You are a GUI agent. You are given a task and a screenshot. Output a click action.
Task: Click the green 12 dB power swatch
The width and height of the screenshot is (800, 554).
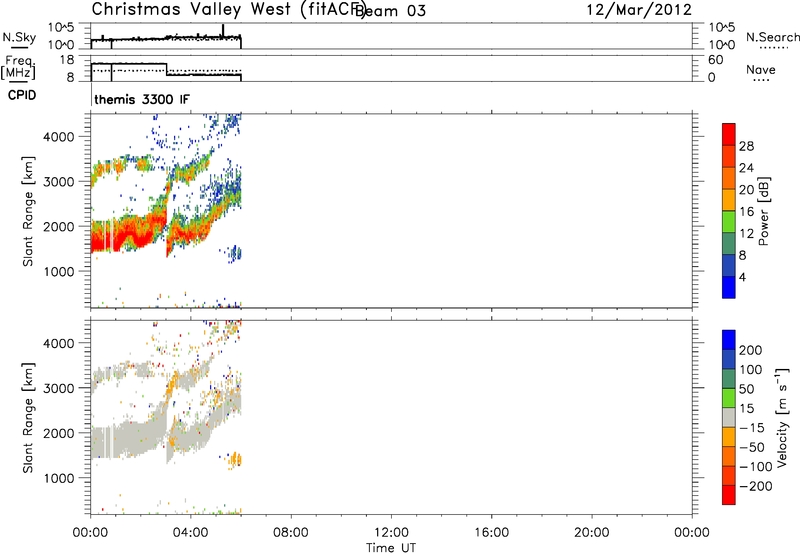click(x=729, y=221)
